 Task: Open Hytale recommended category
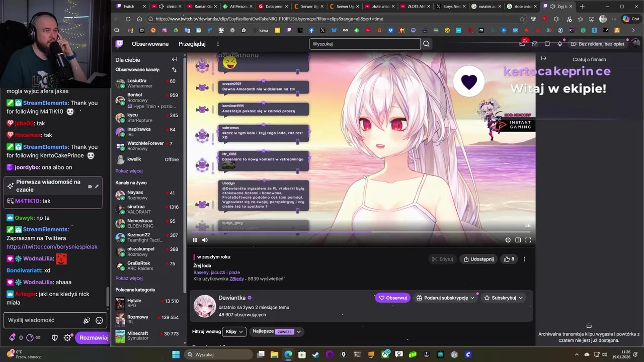[x=147, y=303]
